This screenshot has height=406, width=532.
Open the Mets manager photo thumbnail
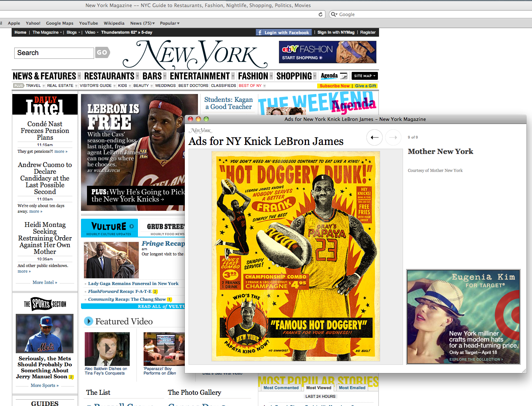point(45,333)
